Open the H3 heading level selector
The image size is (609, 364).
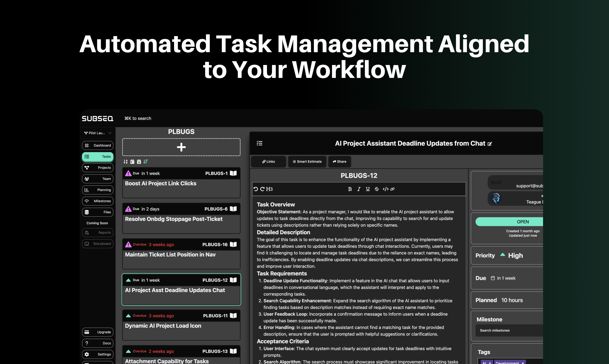269,189
